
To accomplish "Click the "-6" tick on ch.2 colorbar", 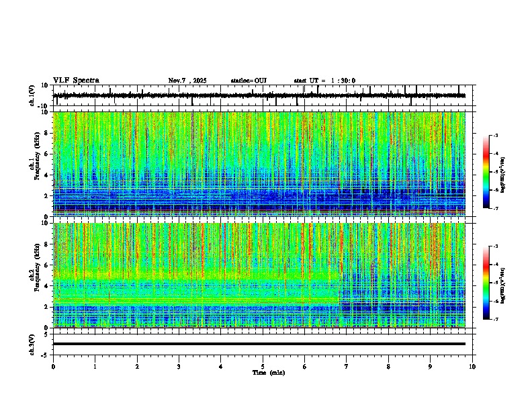I will click(496, 301).
